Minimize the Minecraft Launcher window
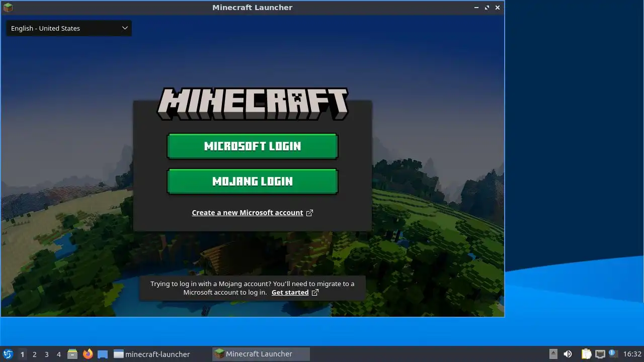 [x=476, y=8]
